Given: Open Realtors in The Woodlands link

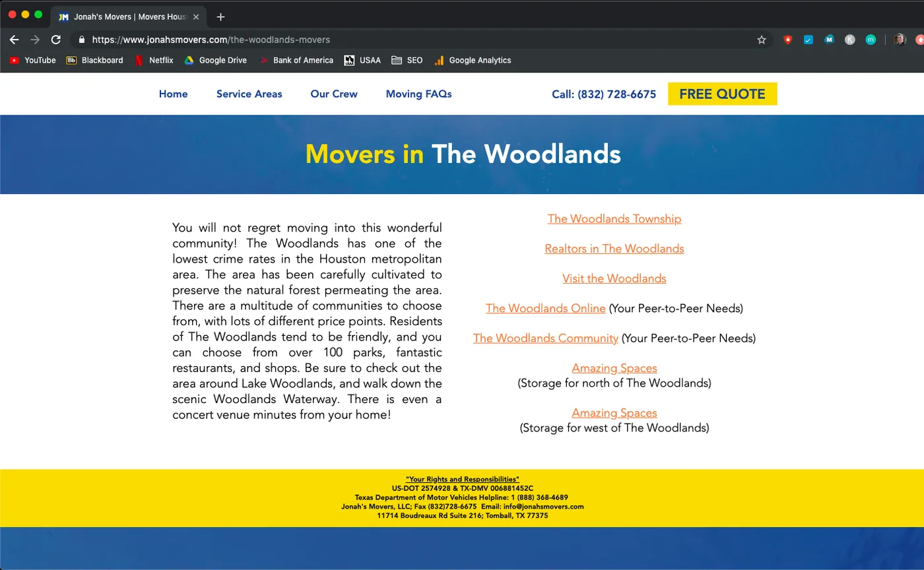Looking at the screenshot, I should coord(614,249).
